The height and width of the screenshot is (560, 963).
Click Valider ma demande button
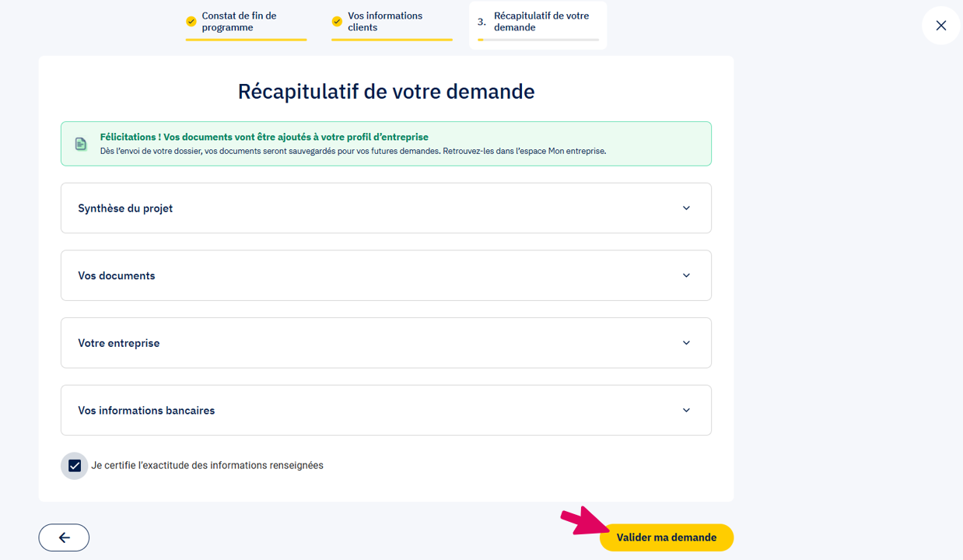[x=666, y=537]
